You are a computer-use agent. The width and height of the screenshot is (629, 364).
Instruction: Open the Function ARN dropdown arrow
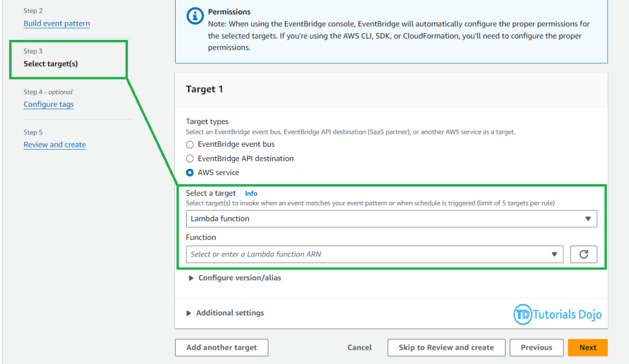tap(555, 254)
